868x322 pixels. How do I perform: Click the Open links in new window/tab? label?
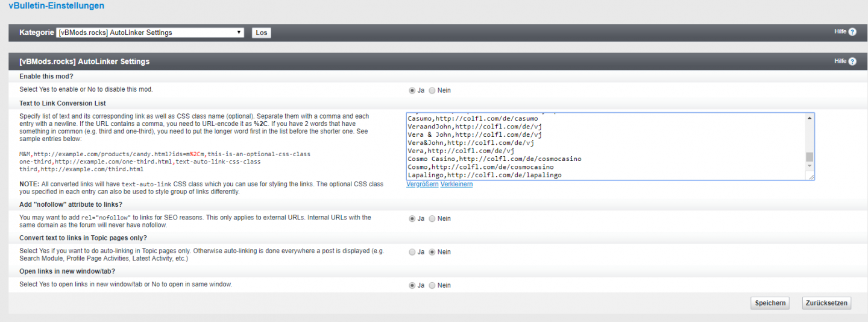68,271
